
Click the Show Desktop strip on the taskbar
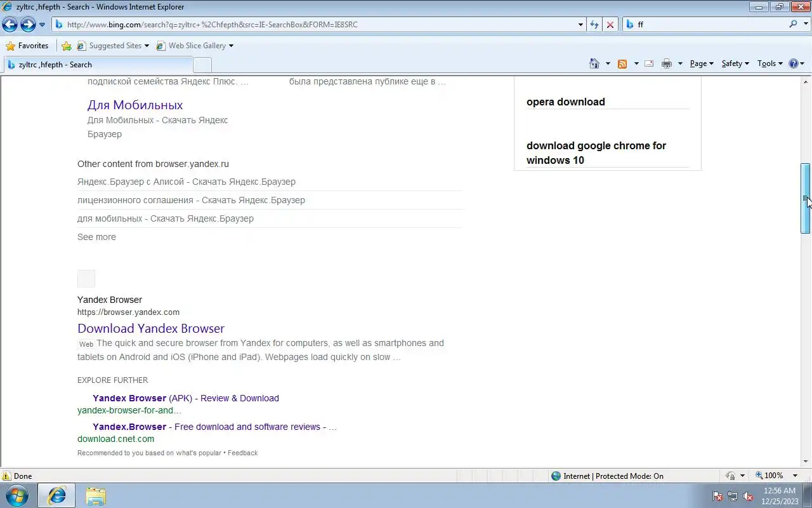coord(807,496)
